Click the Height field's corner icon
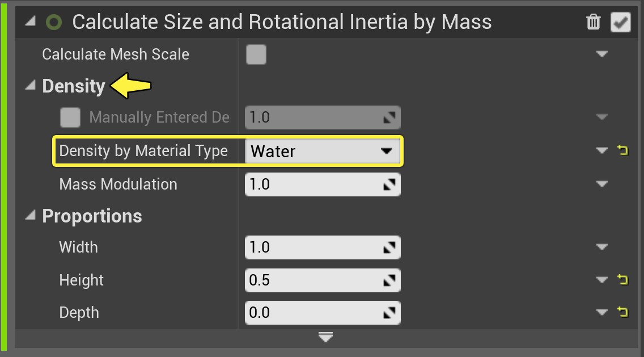The width and height of the screenshot is (644, 357). tap(389, 280)
